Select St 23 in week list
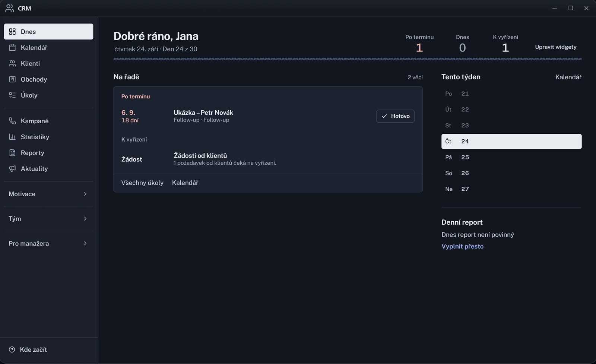596x364 pixels. pyautogui.click(x=511, y=126)
